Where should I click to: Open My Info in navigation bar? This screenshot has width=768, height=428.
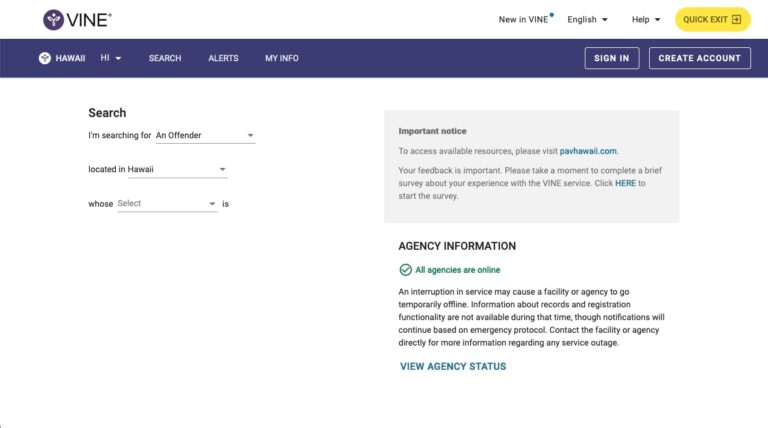(282, 58)
